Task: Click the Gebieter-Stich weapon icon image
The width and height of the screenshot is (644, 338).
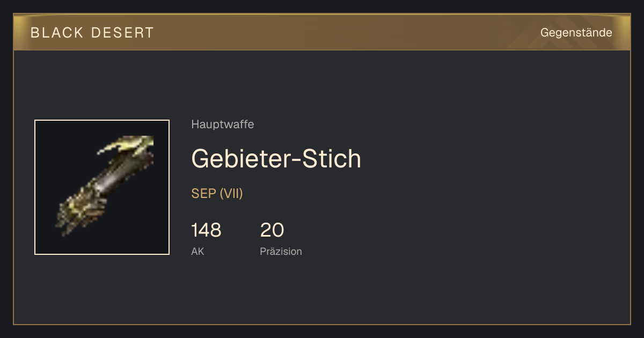Action: (x=102, y=187)
